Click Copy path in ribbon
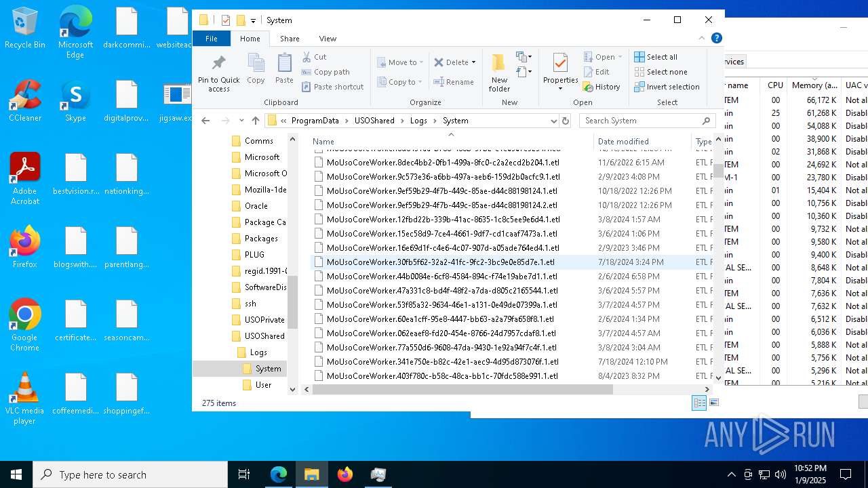 325,72
